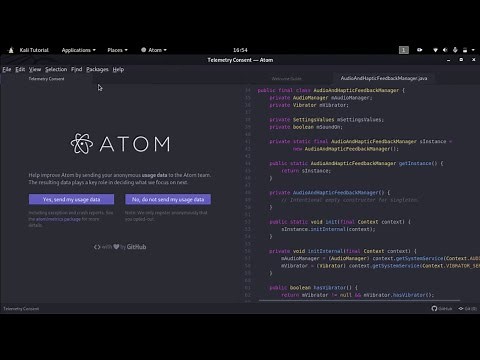The height and width of the screenshot is (360, 480).
Task: Click line number 56 in the gutter
Action: pos(247,251)
